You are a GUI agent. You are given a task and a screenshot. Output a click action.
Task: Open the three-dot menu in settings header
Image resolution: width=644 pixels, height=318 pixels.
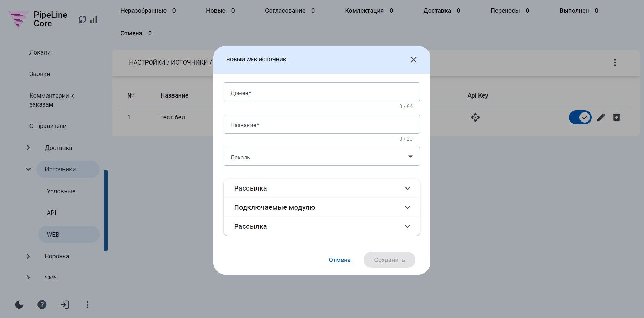click(615, 62)
